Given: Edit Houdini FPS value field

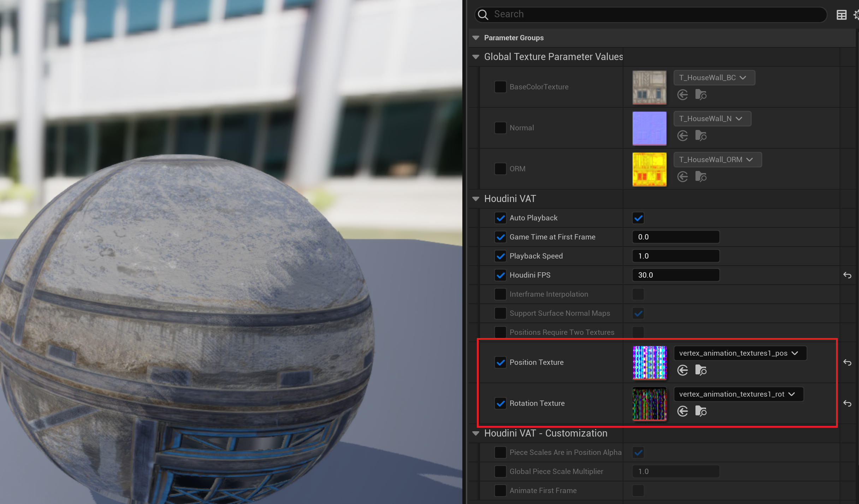Looking at the screenshot, I should click(676, 275).
